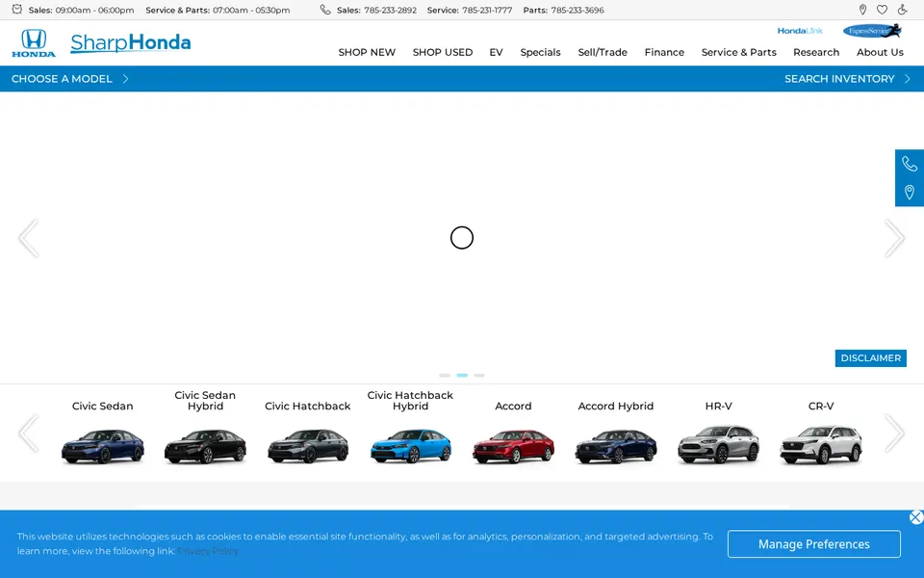Move model carousel to next models
Viewport: 924px width, 578px height.
pos(894,433)
